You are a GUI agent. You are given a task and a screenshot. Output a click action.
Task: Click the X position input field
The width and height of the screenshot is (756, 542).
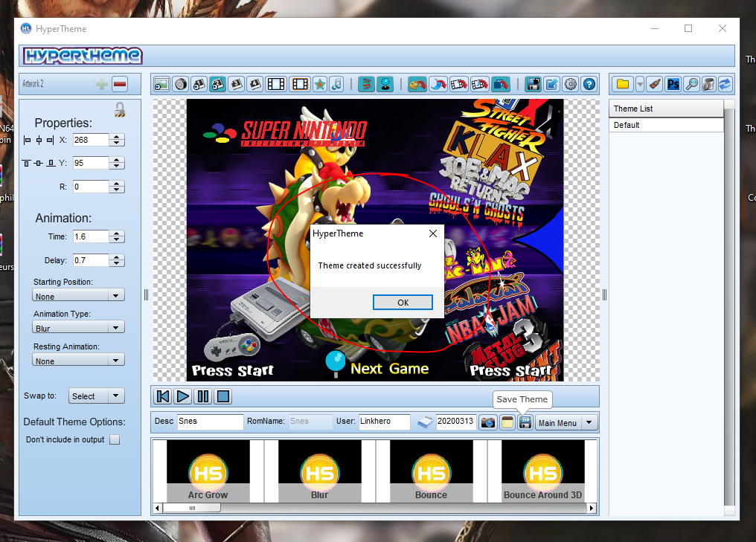(x=91, y=141)
